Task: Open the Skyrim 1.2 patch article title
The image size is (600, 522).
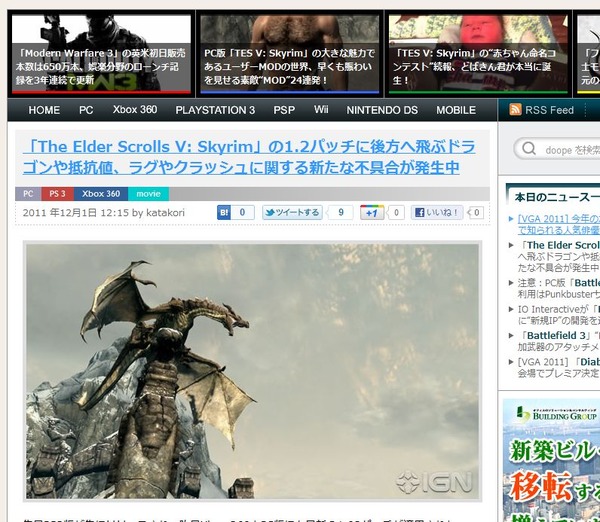Action: pos(249,157)
